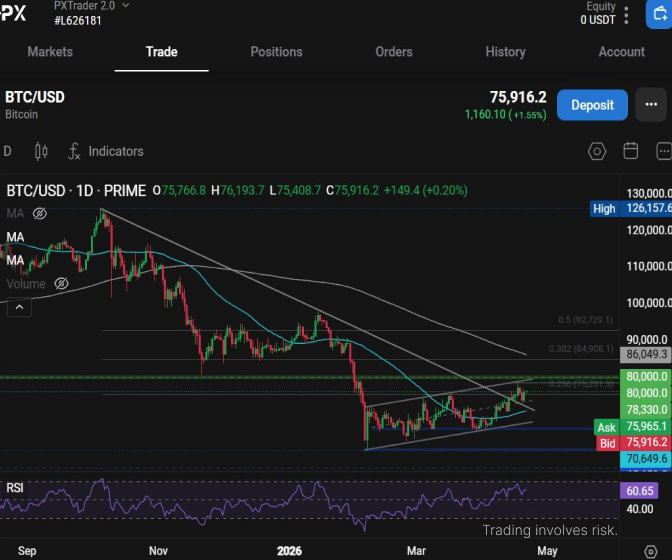Click the 86,049.3 grey price label
This screenshot has width=672, height=560.
pyautogui.click(x=646, y=354)
